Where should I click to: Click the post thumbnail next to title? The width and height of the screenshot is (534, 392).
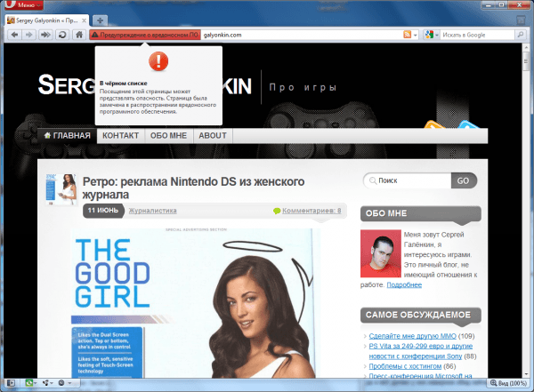tap(61, 189)
